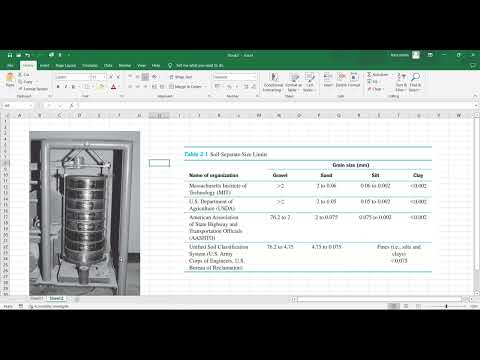Click the Name Box
This screenshot has height=360, width=480.
(x=17, y=106)
